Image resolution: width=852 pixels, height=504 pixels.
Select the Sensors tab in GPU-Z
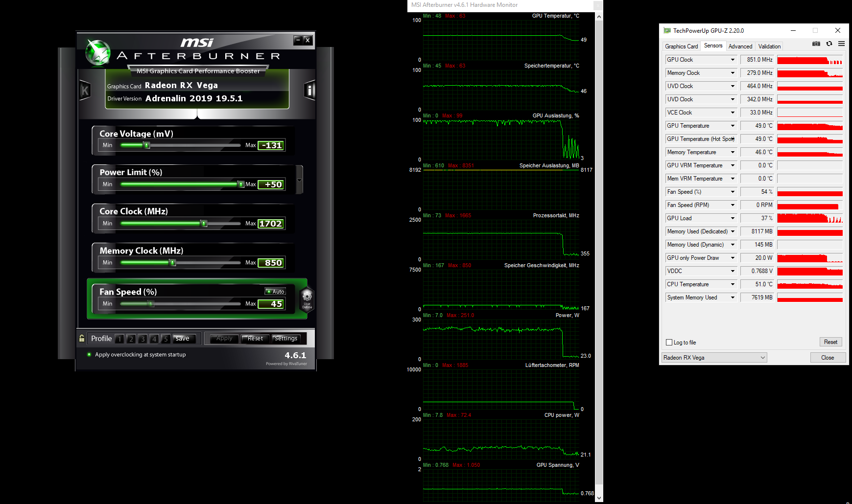point(713,46)
